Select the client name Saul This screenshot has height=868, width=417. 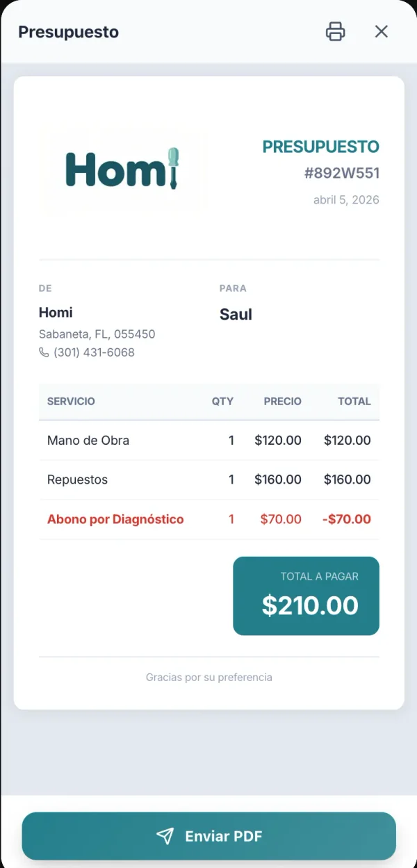(236, 314)
